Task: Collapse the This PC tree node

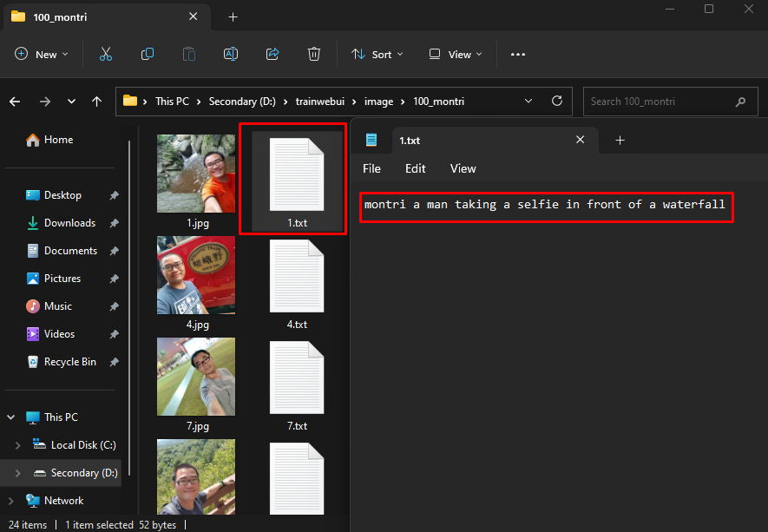Action: point(11,417)
